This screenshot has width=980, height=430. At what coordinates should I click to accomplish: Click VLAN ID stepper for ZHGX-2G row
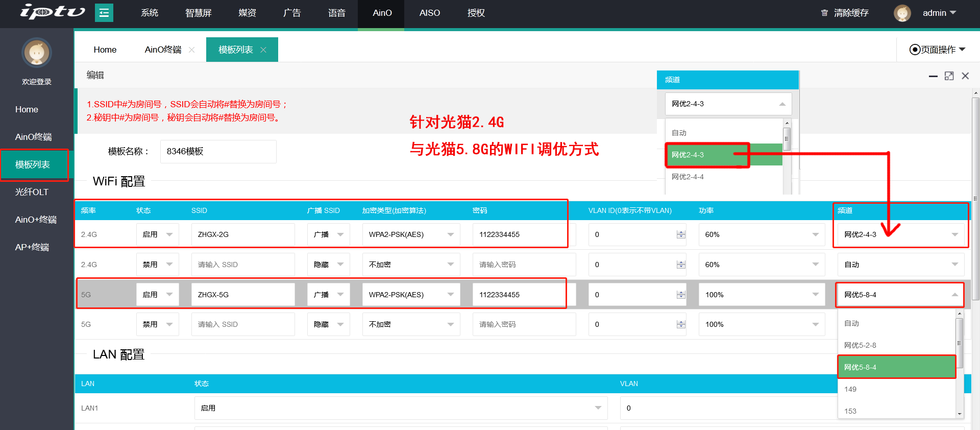pyautogui.click(x=681, y=234)
